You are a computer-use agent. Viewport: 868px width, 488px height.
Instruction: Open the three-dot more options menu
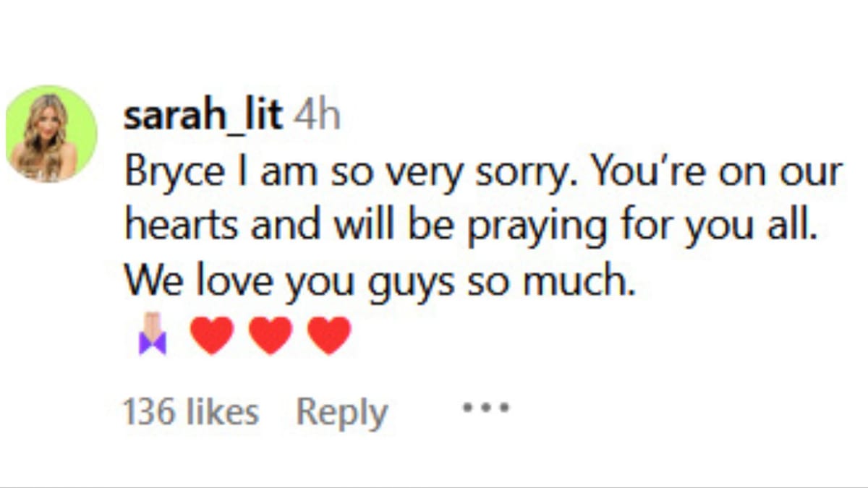coord(486,408)
